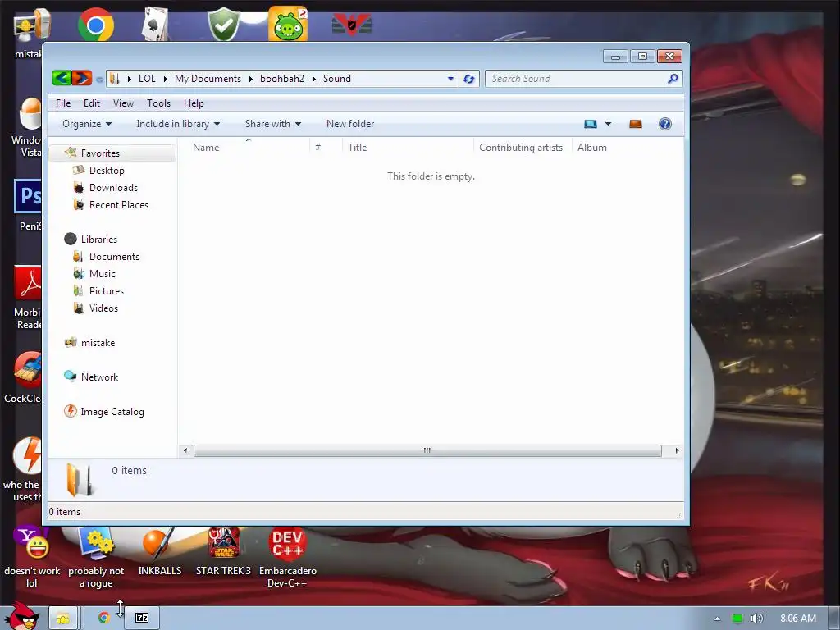Viewport: 840px width, 630px height.
Task: Select Libraries in navigation pane
Action: coord(98,239)
